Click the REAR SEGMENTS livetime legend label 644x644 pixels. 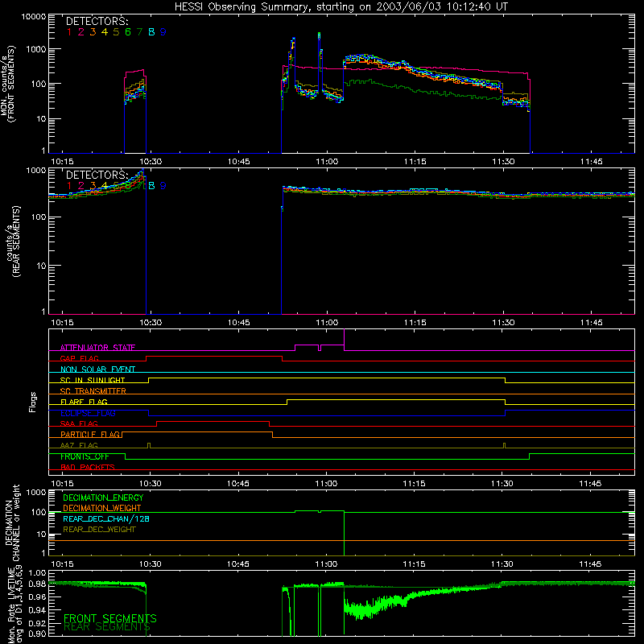point(107,627)
